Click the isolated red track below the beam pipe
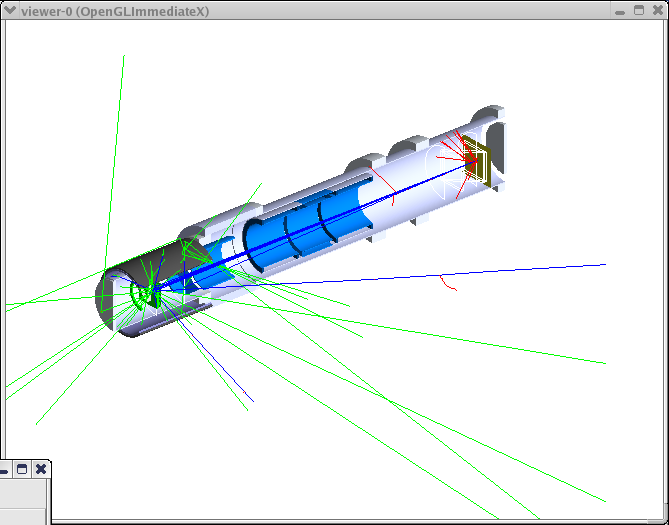This screenshot has width=669, height=525. [449, 283]
